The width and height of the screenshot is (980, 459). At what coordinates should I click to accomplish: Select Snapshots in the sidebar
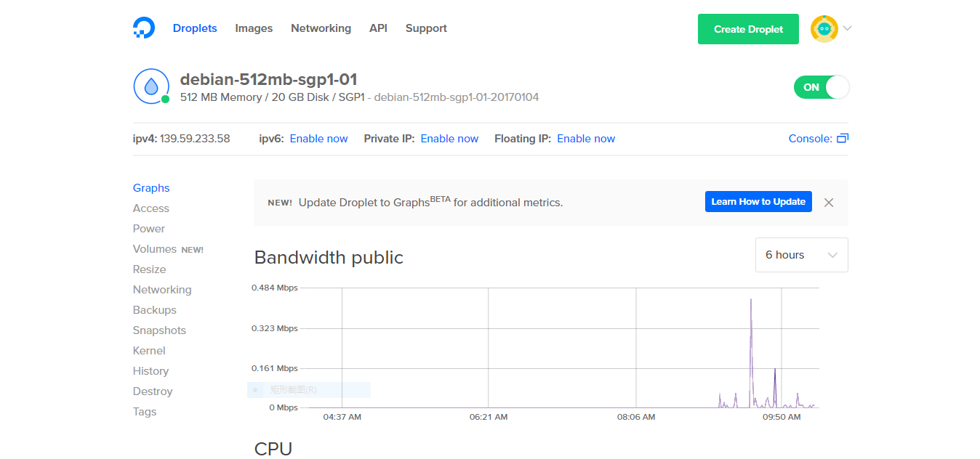[159, 330]
